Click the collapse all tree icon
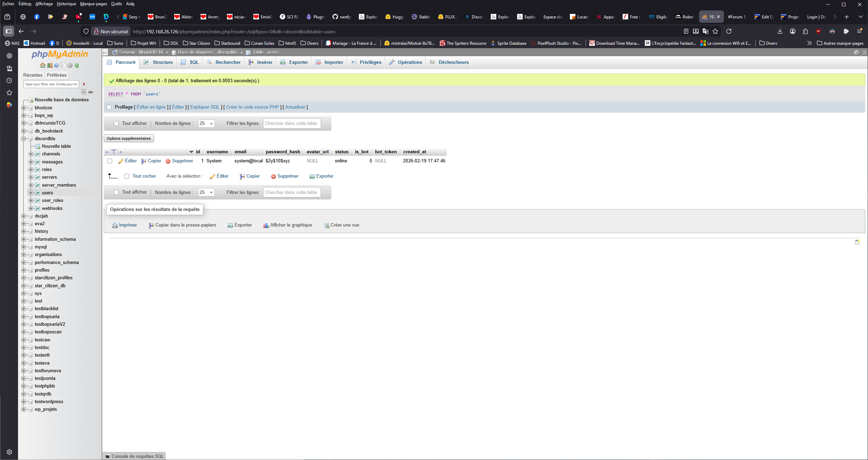 [84, 92]
